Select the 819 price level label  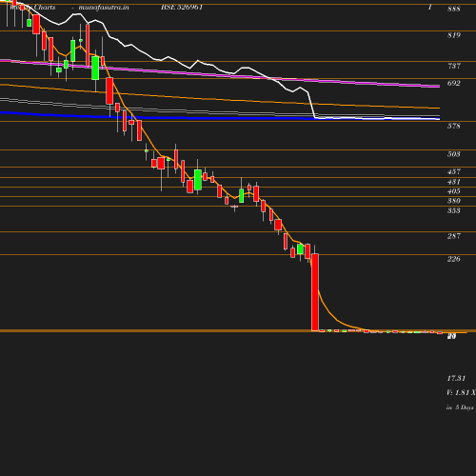click(454, 35)
